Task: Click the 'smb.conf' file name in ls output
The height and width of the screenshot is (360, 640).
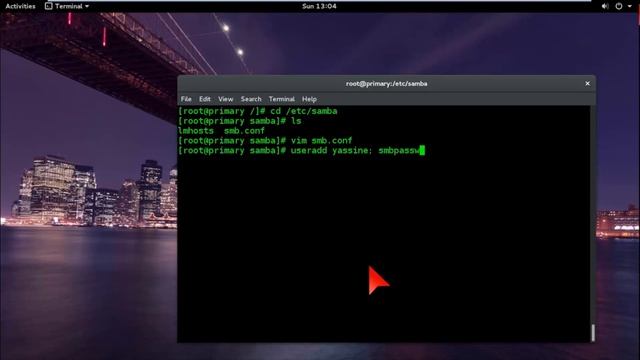Action: pos(244,131)
